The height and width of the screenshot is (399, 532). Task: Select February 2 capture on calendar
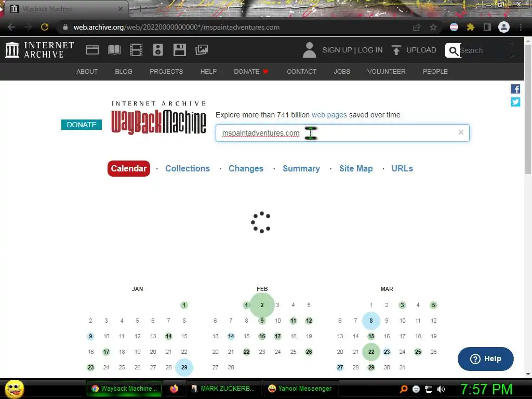(x=262, y=305)
